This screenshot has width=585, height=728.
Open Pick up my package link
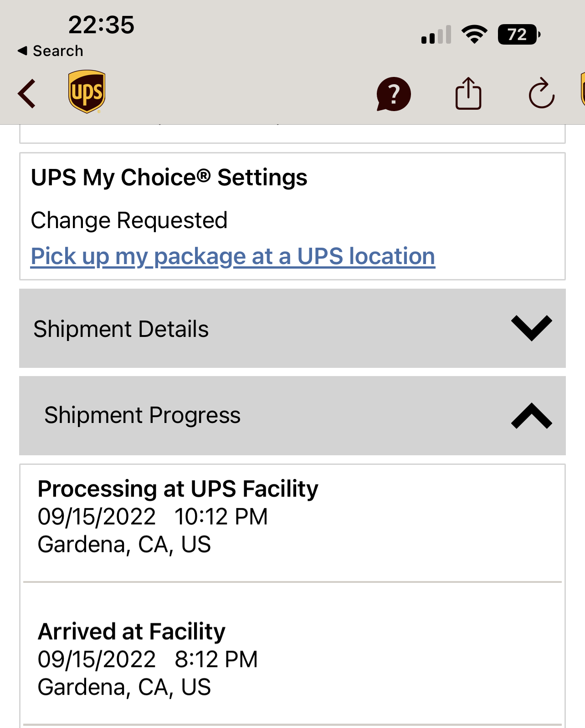233,256
